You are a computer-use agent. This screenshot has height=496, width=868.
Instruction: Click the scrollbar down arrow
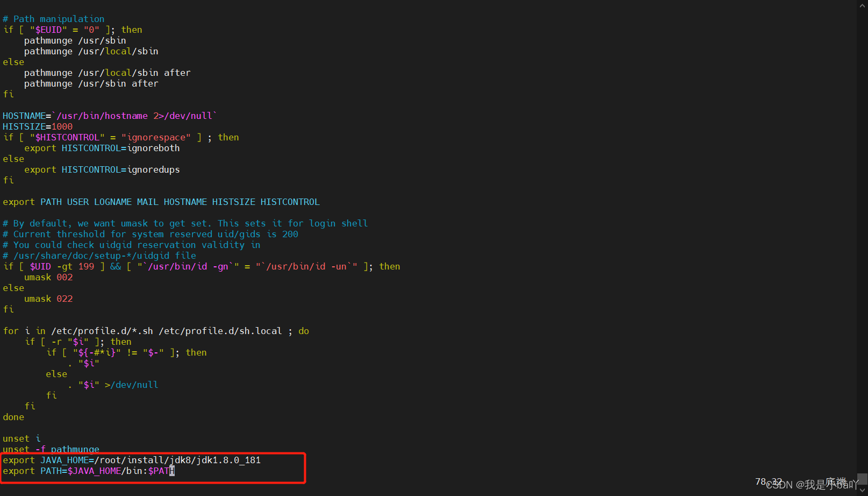[863, 491]
